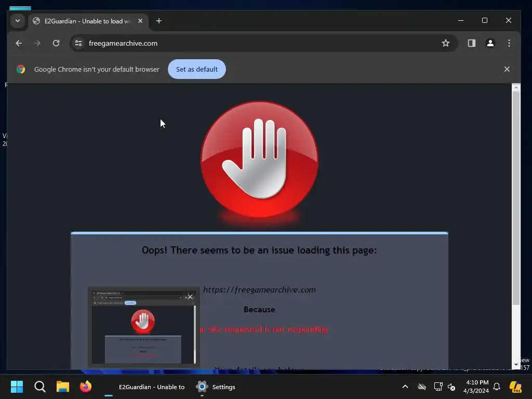Close the picture-in-picture thumbnail overlay

tap(190, 297)
